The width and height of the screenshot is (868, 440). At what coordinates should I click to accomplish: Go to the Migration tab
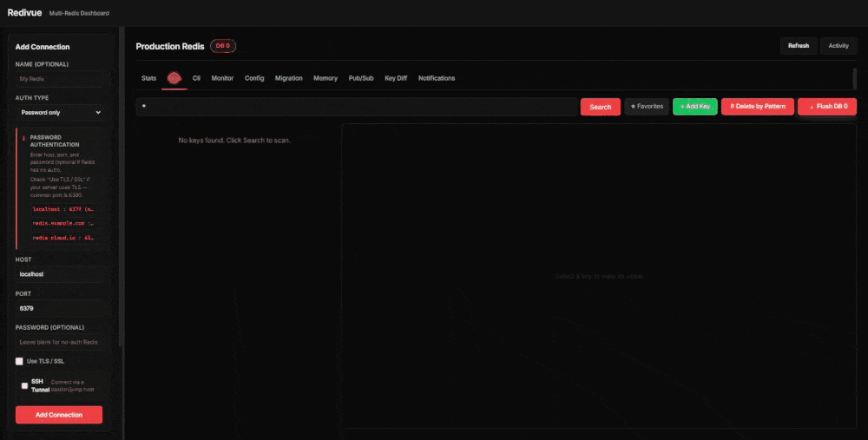(289, 79)
